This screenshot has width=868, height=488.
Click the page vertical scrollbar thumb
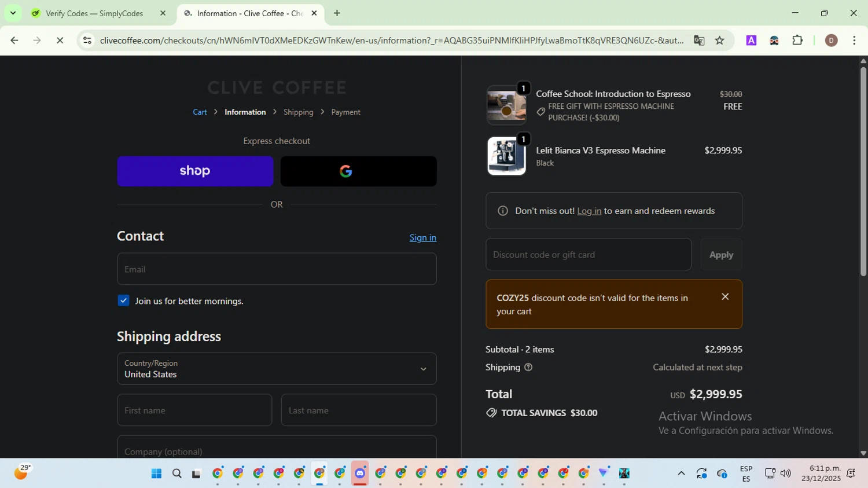863,171
